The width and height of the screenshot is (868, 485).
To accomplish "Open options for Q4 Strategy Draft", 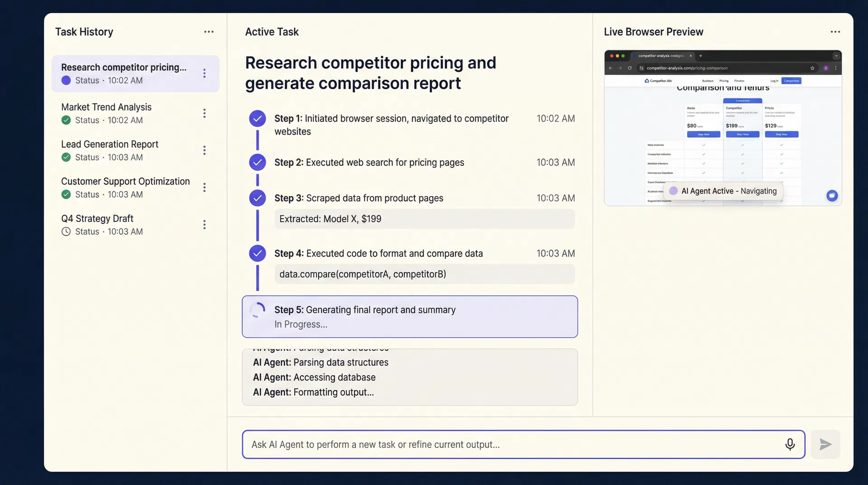I will pos(204,224).
